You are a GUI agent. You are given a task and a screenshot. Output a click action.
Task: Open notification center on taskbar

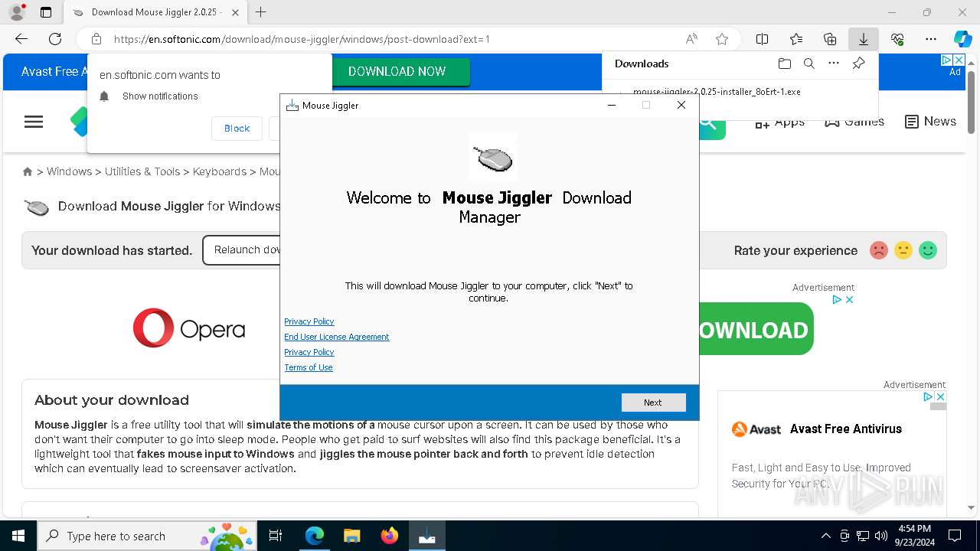pos(955,536)
